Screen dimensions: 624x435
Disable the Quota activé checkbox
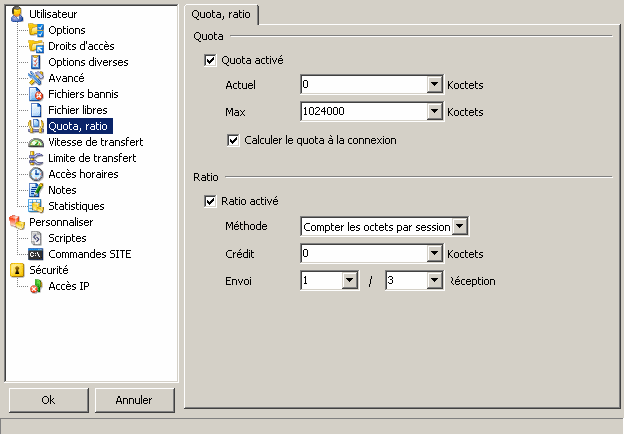click(210, 60)
